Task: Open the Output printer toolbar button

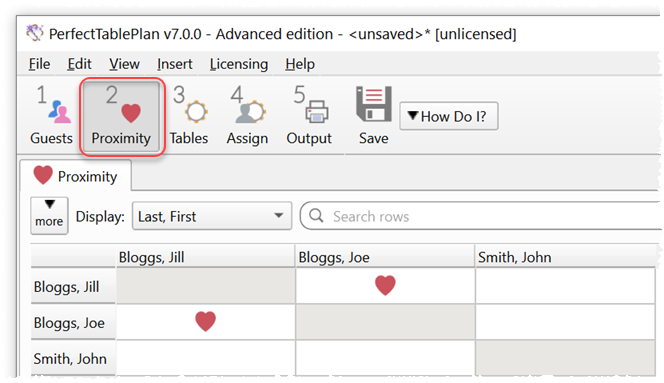Action: [309, 115]
